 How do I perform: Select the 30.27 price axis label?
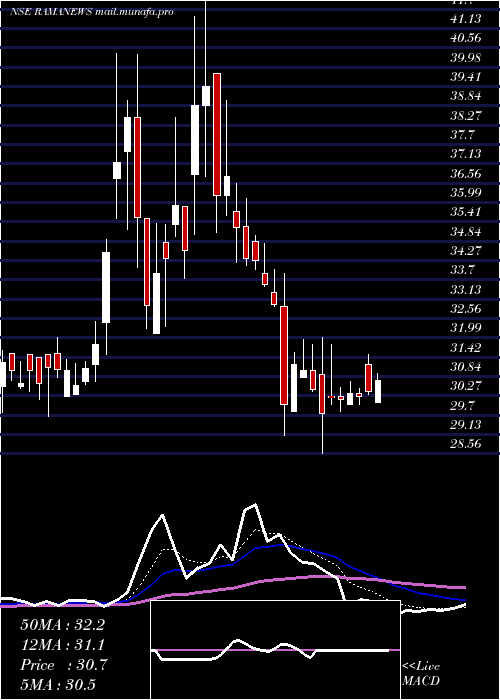coord(466,386)
